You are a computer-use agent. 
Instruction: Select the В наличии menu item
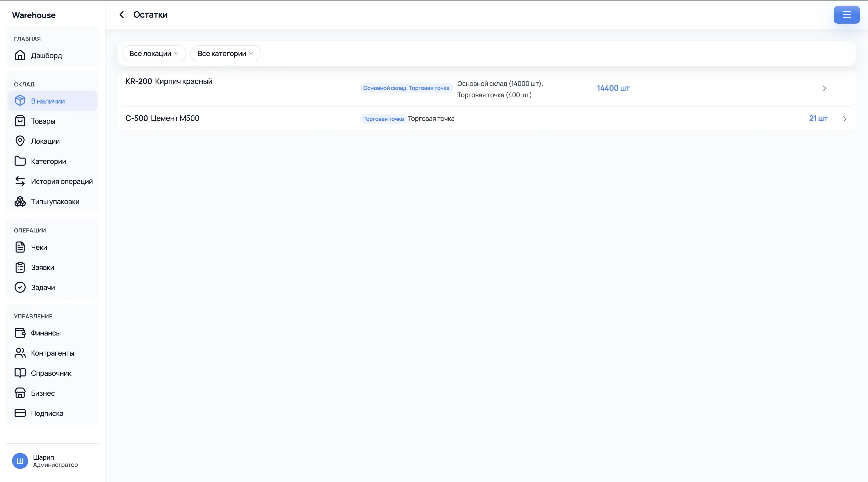pos(52,101)
